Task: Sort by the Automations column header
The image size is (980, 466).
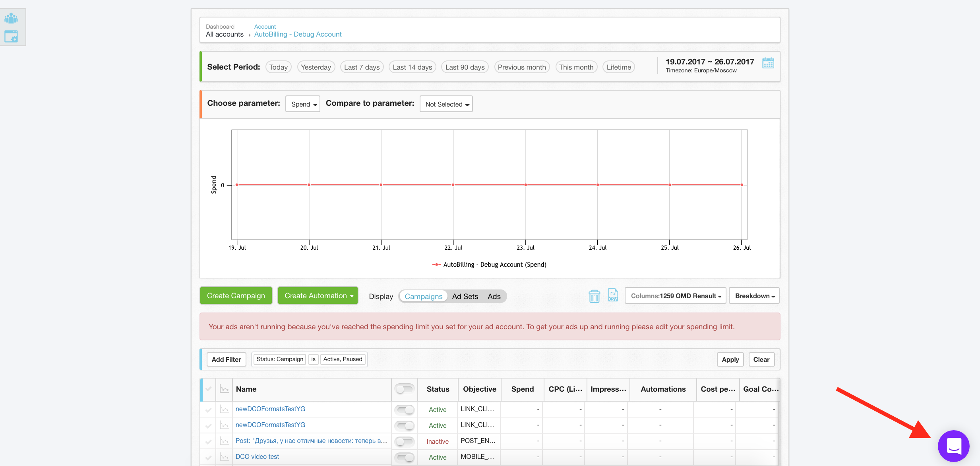Action: pos(663,389)
